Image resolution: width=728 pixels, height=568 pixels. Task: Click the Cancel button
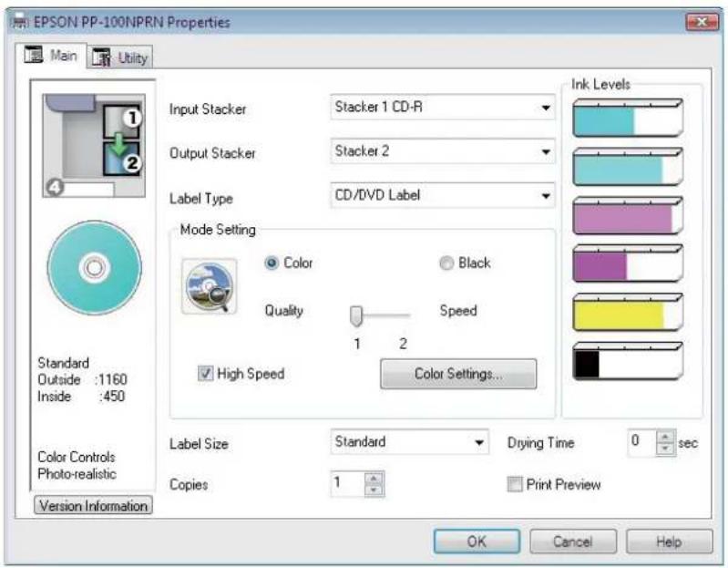[573, 542]
